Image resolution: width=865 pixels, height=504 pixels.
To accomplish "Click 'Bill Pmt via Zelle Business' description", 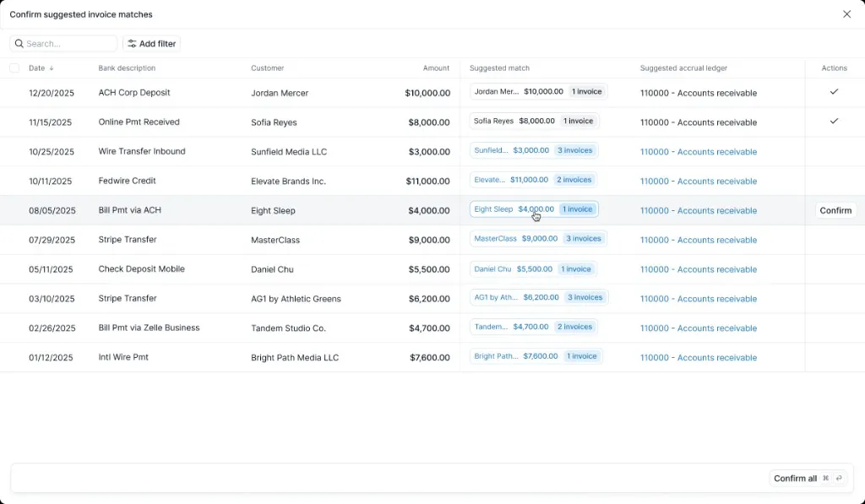I will 149,328.
